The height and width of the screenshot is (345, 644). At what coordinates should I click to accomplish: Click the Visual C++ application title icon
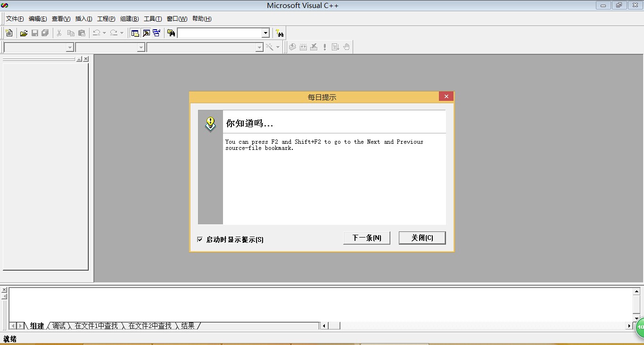(5, 5)
